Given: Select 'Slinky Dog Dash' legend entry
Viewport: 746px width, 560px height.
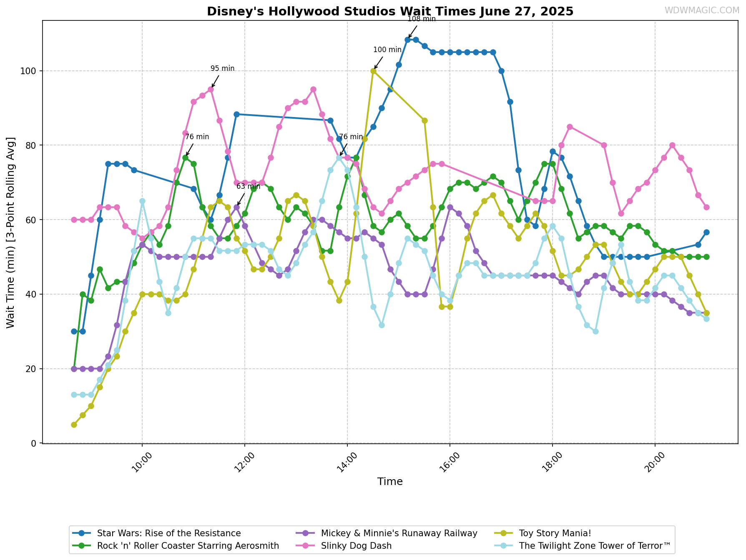Looking at the screenshot, I should tap(344, 546).
